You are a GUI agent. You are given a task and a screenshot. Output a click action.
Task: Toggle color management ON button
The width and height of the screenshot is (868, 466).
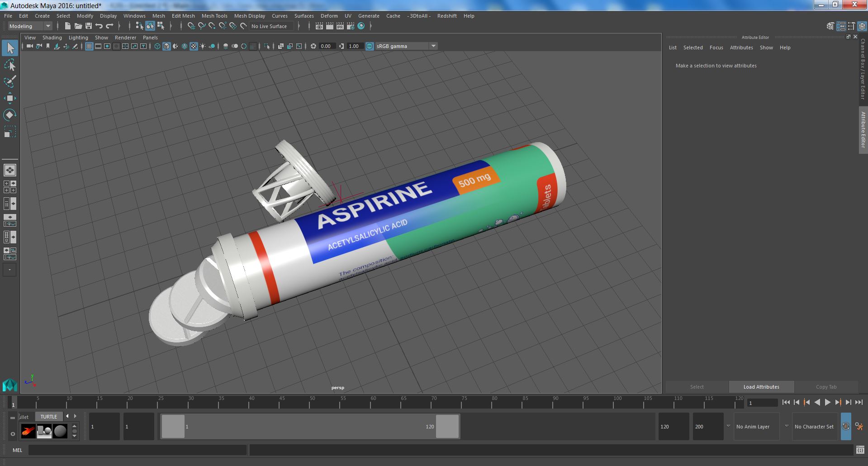[370, 46]
